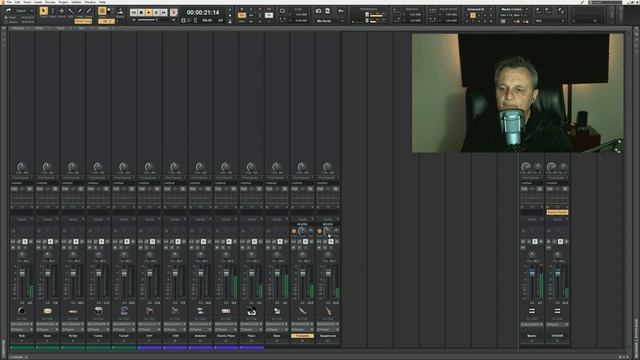The image size is (640, 360).
Task: Select the Move tool in the toolbar
Action: (61, 11)
